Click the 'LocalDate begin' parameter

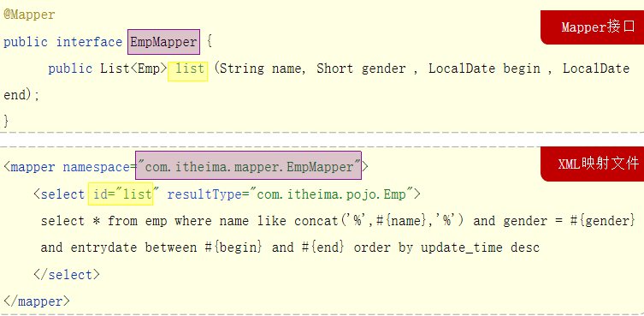(x=484, y=69)
